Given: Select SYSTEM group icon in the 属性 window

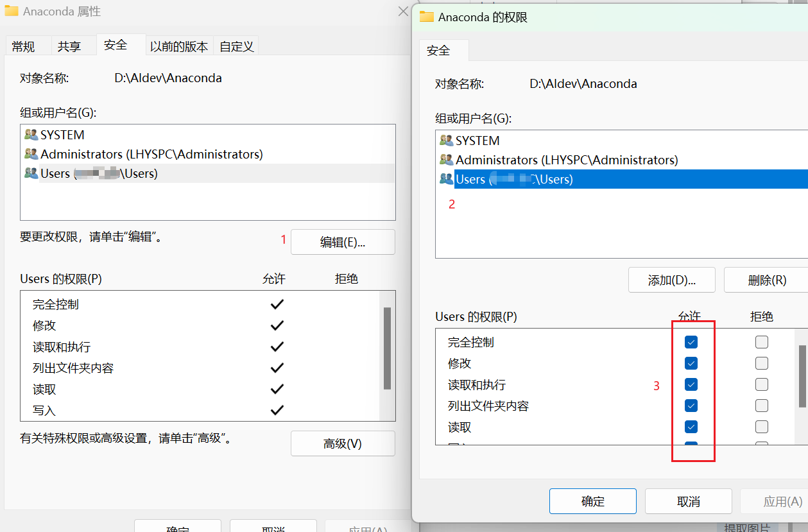Looking at the screenshot, I should [x=31, y=135].
